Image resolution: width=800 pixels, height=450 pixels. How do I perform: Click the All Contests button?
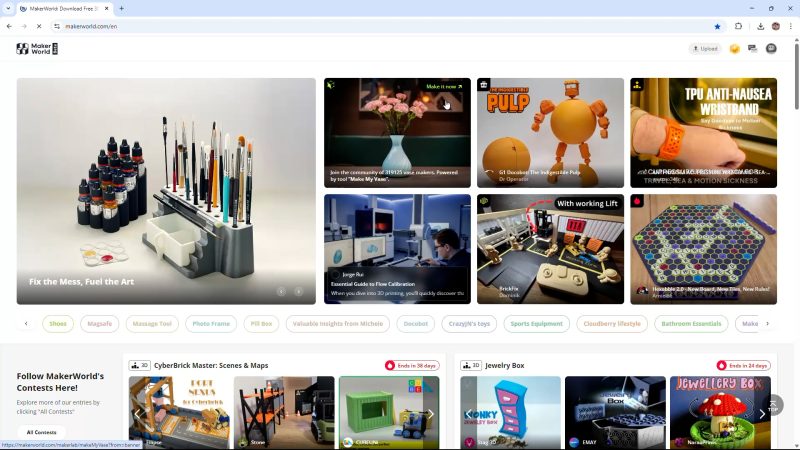[x=41, y=432]
